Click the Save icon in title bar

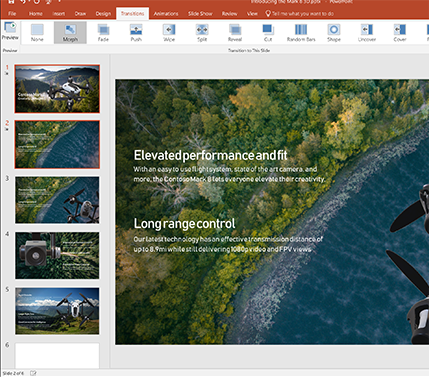point(11,2)
